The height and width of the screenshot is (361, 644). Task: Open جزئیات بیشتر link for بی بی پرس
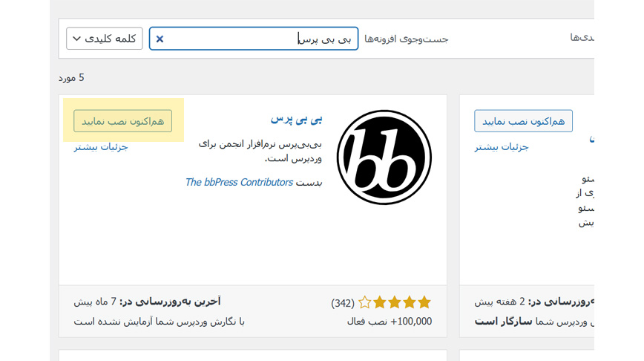point(101,147)
